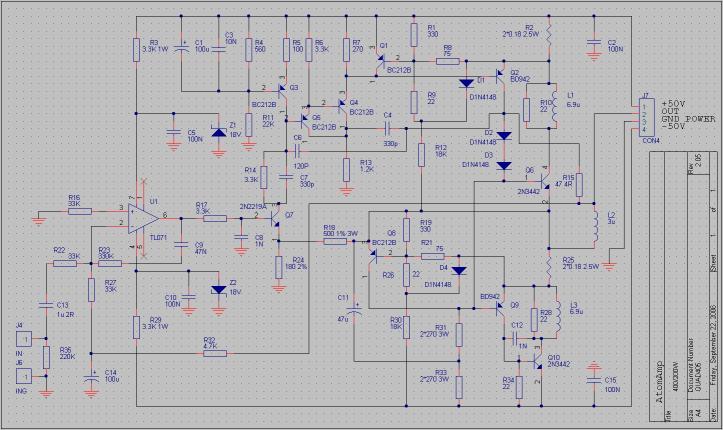The image size is (723, 430).
Task: Click the R7 270 label
Action: click(x=357, y=46)
